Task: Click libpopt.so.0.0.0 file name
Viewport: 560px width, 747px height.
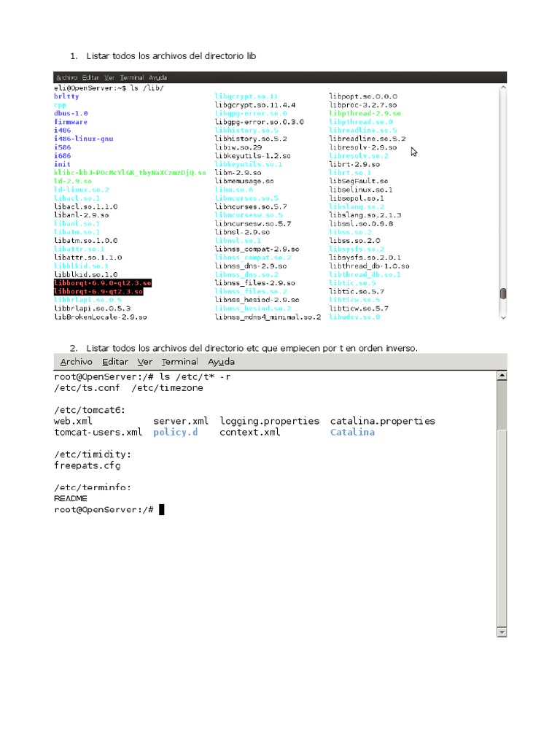Action: 363,96
